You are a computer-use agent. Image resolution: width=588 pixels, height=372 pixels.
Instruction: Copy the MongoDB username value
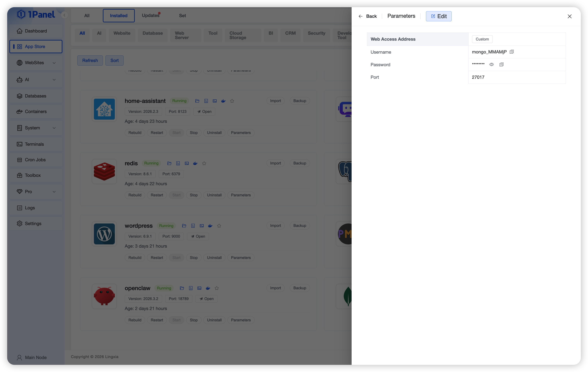(x=512, y=52)
